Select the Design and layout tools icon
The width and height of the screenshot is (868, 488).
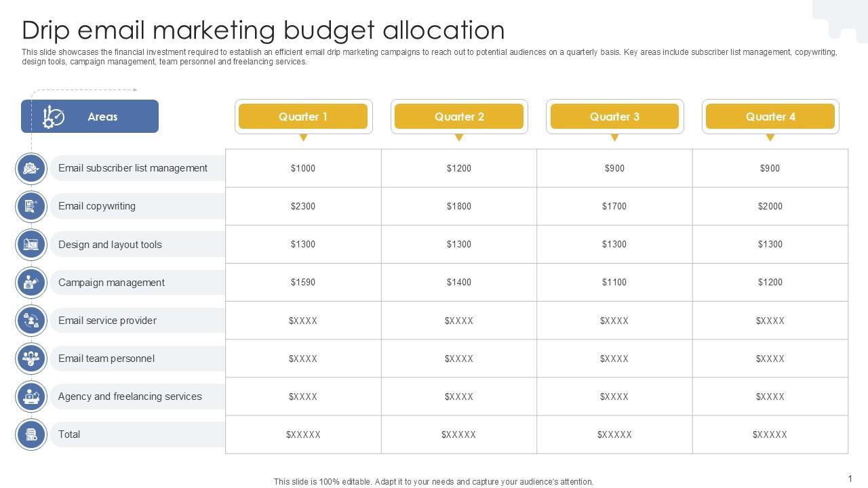point(31,245)
